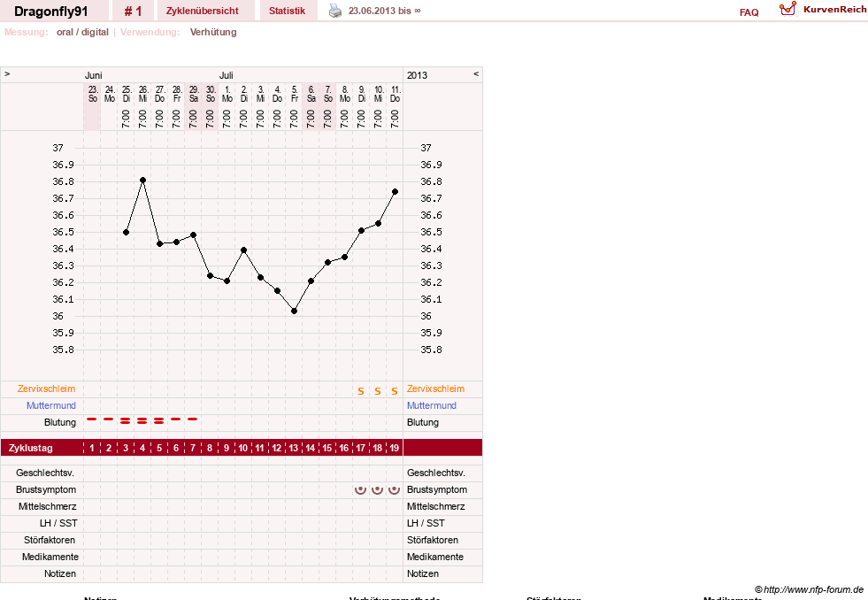Click the previous cycle arrow '>'

coord(7,73)
